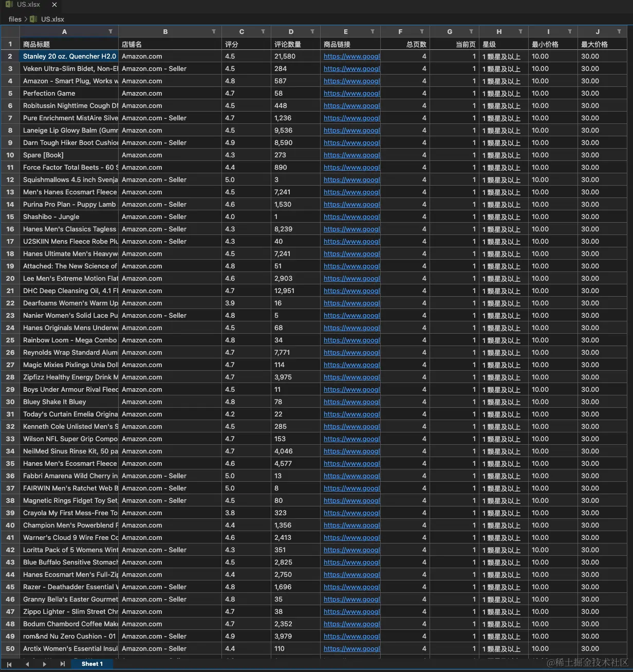Click the first-sheet navigation arrow
Viewport: 633px width, 672px height.
click(9, 664)
